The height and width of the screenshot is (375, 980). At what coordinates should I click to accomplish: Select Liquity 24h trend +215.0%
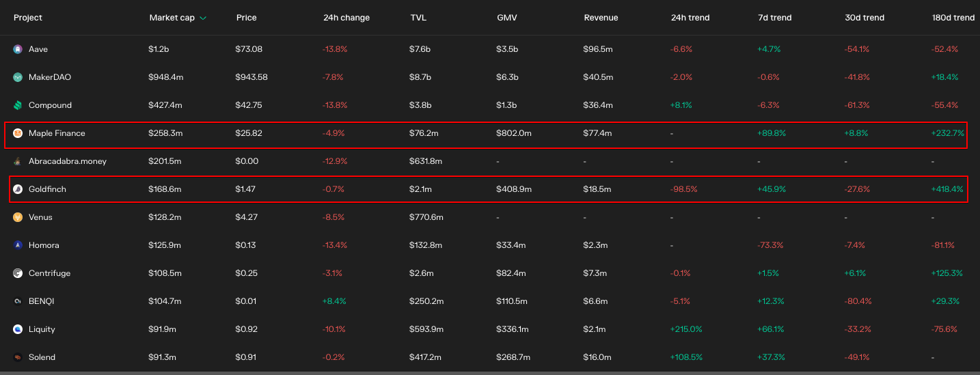click(686, 329)
